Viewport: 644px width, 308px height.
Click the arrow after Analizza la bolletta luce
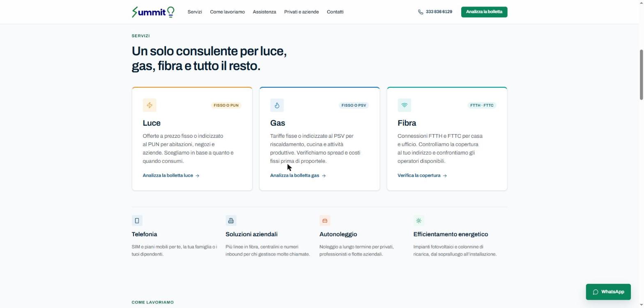[198, 176]
